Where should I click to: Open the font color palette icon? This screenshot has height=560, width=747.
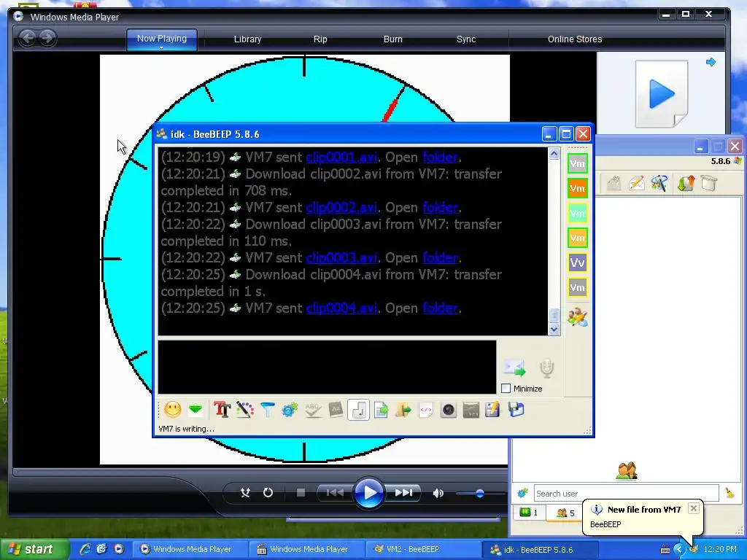pos(244,410)
